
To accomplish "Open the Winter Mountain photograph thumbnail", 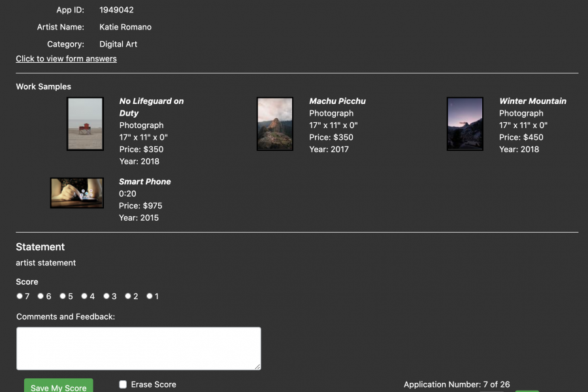I will (465, 123).
